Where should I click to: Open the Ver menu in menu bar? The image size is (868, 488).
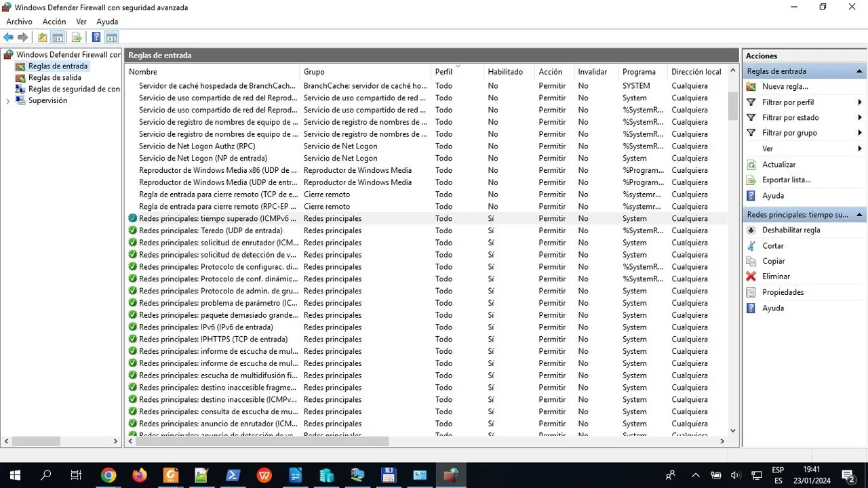click(81, 22)
